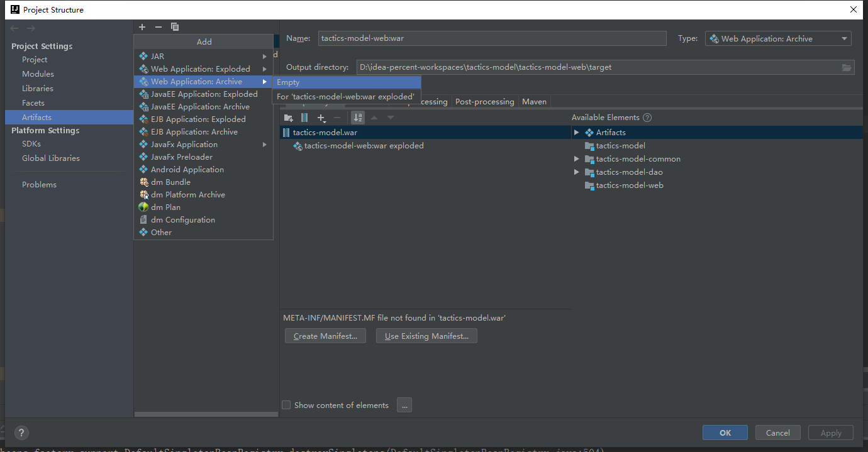This screenshot has width=868, height=452.
Task: Click the Apply button
Action: (830, 433)
